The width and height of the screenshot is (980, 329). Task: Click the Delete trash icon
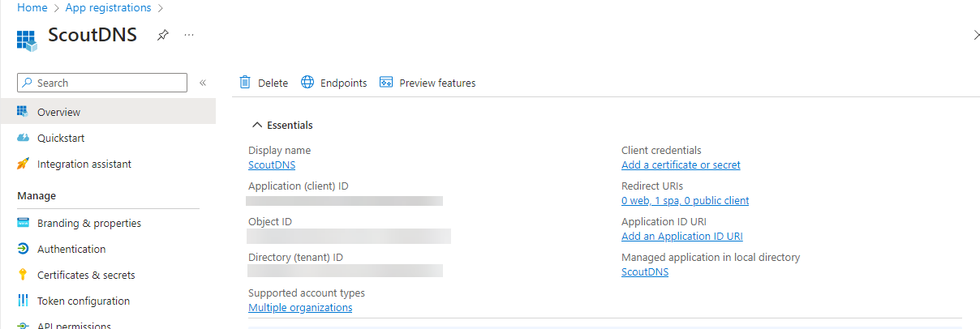coord(245,83)
